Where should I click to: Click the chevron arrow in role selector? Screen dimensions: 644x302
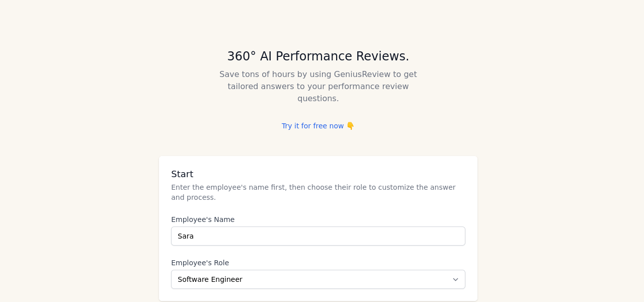(x=455, y=279)
